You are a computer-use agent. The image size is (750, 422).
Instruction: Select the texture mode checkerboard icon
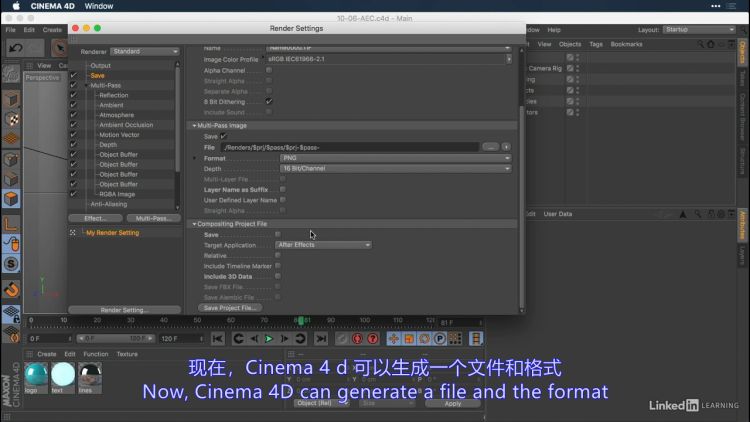[11, 119]
